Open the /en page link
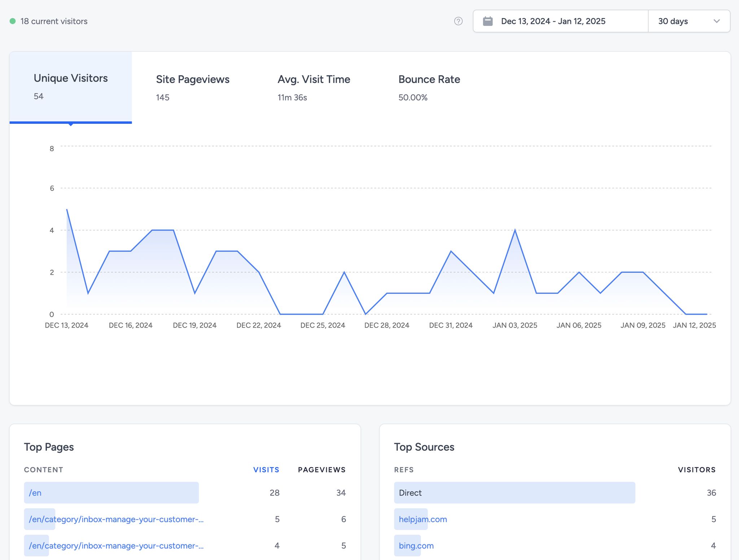The width and height of the screenshot is (739, 560). pyautogui.click(x=35, y=493)
